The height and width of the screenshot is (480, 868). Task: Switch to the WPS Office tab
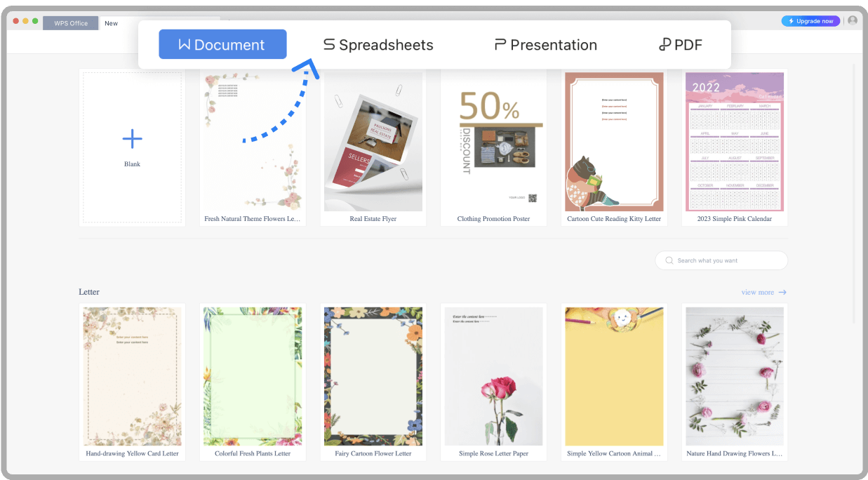pos(70,22)
